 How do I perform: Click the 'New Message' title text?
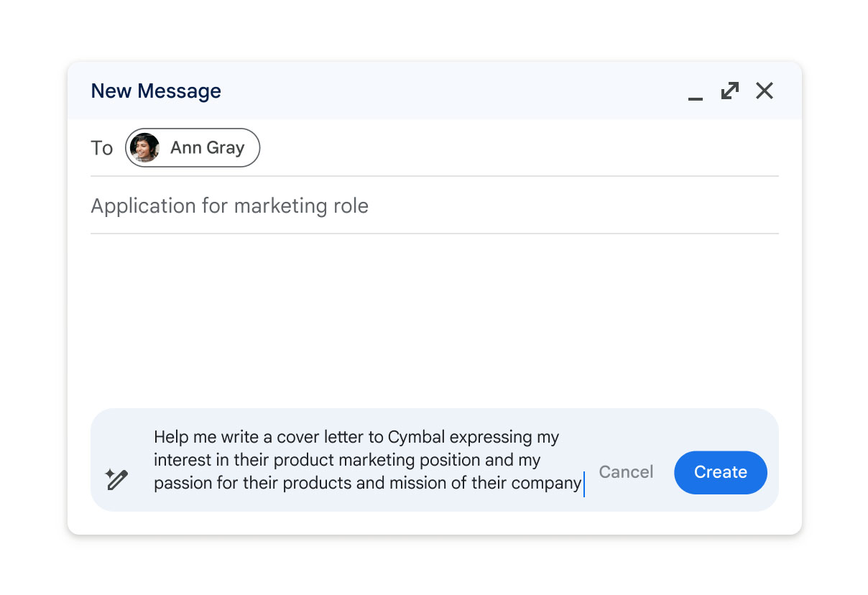click(x=156, y=91)
